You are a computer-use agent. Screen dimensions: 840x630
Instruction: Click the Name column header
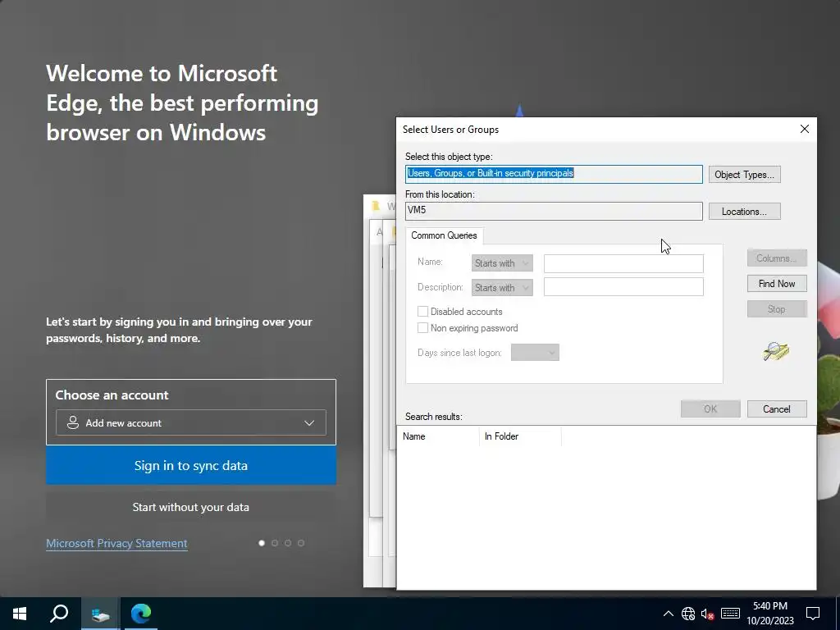(438, 436)
